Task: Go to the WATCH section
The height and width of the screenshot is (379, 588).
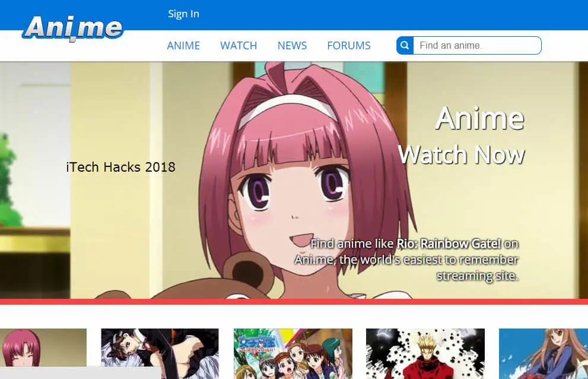Action: [x=239, y=46]
